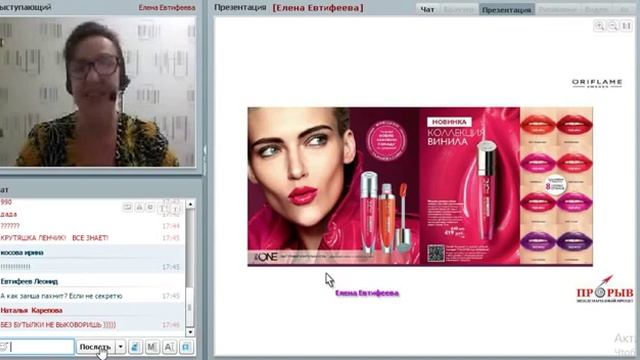Click the '990' chat message
The image size is (640, 360).
click(6, 202)
